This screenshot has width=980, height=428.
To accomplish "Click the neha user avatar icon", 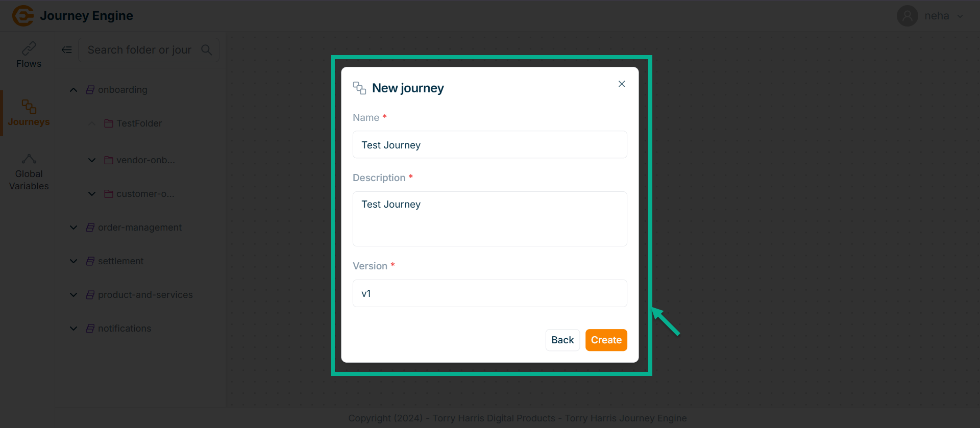I will (908, 16).
